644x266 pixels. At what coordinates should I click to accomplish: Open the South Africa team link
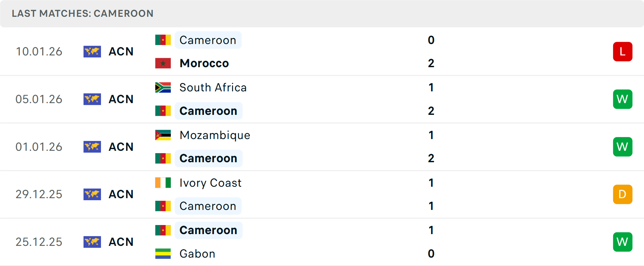[x=213, y=87]
